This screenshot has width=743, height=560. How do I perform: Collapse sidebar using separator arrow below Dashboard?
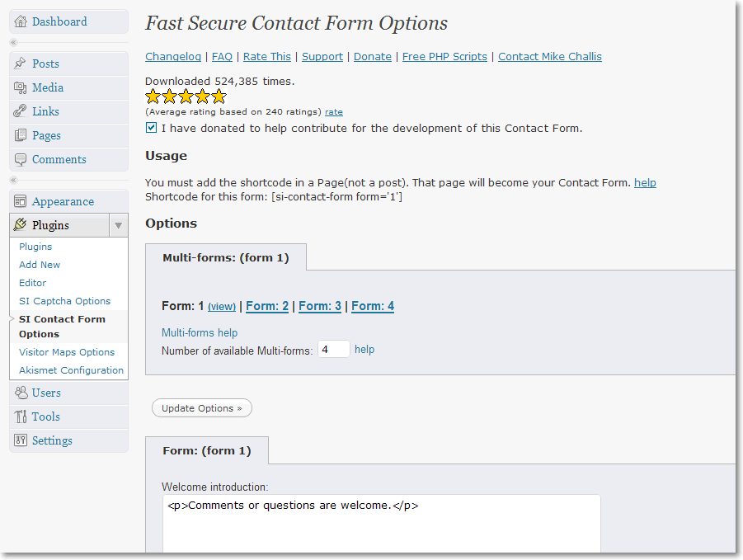[x=13, y=42]
